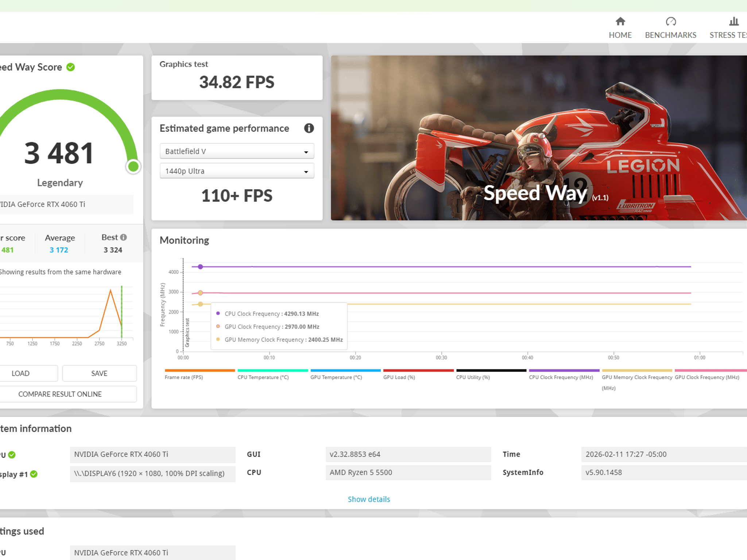Open the Benchmarks gauge icon
747x560 pixels.
click(670, 22)
